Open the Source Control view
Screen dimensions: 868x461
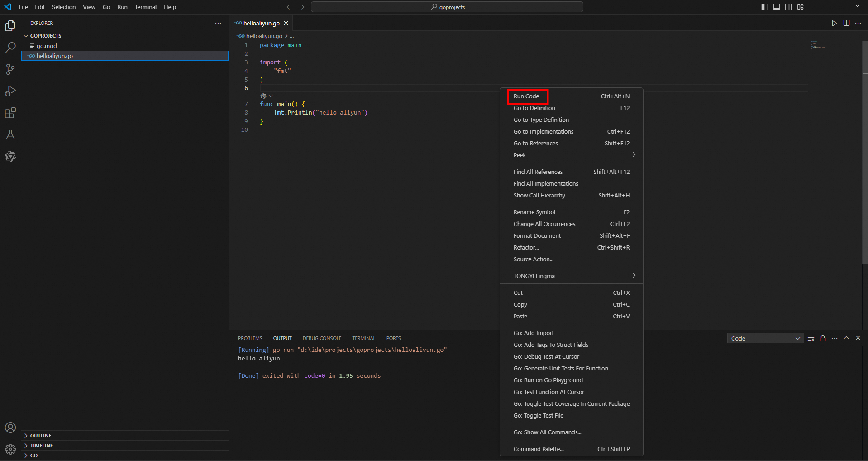(x=10, y=69)
